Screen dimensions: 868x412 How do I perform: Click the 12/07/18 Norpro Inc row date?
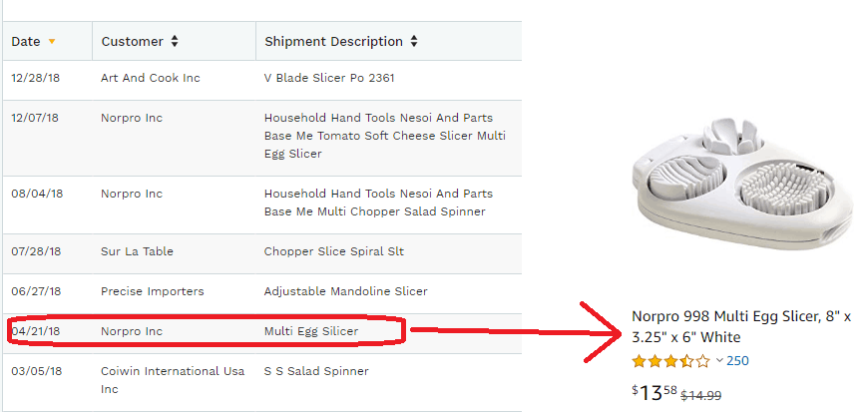point(35,118)
